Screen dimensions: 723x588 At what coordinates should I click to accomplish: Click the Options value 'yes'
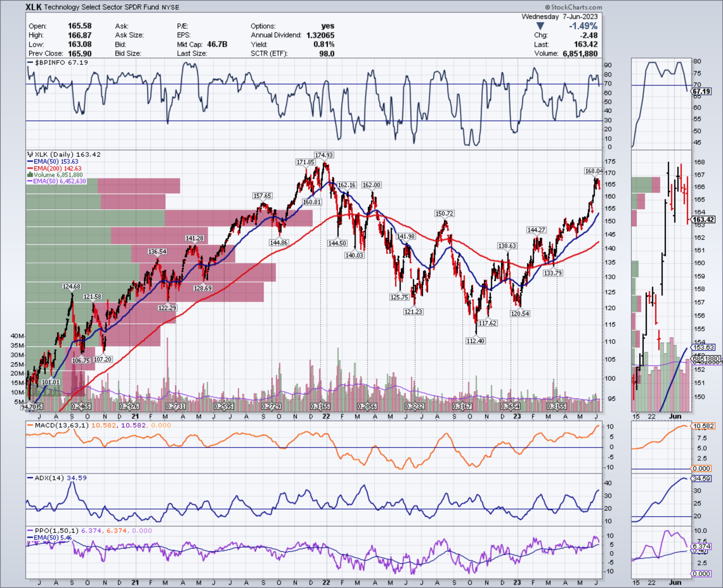coord(328,26)
